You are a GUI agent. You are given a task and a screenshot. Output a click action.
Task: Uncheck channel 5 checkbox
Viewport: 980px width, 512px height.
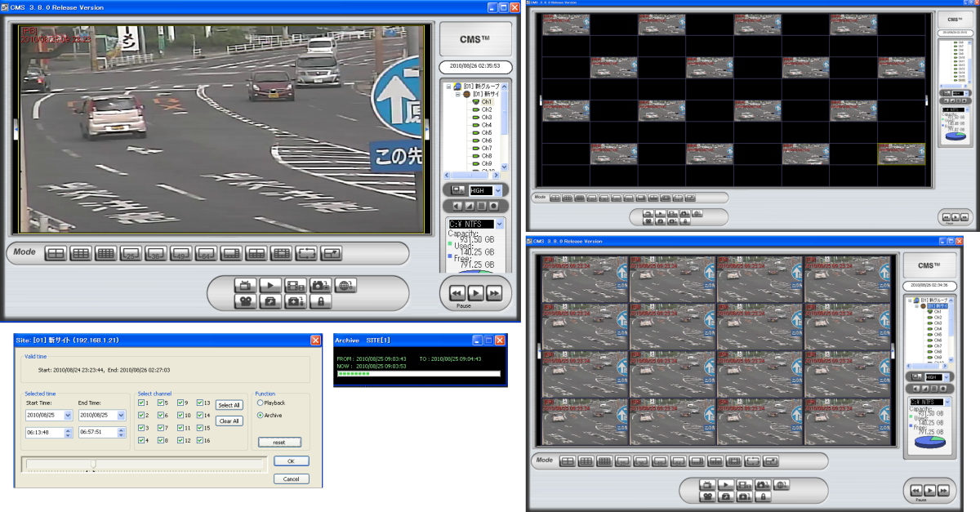click(x=161, y=403)
